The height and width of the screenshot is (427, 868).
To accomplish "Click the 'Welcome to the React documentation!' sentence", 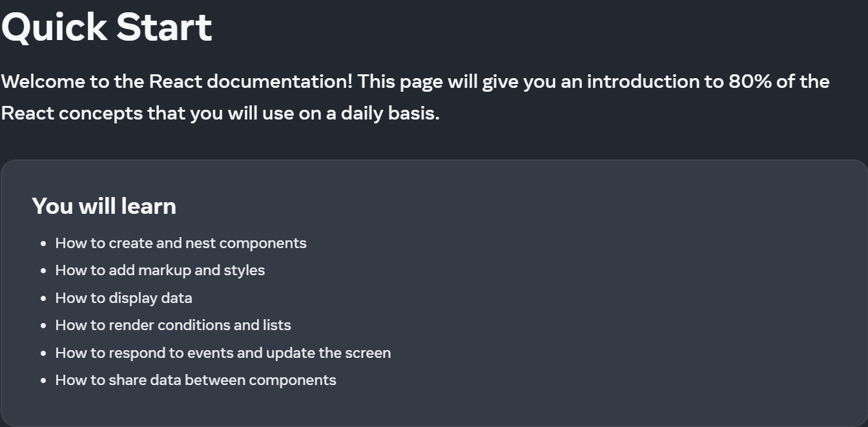I will click(x=177, y=81).
